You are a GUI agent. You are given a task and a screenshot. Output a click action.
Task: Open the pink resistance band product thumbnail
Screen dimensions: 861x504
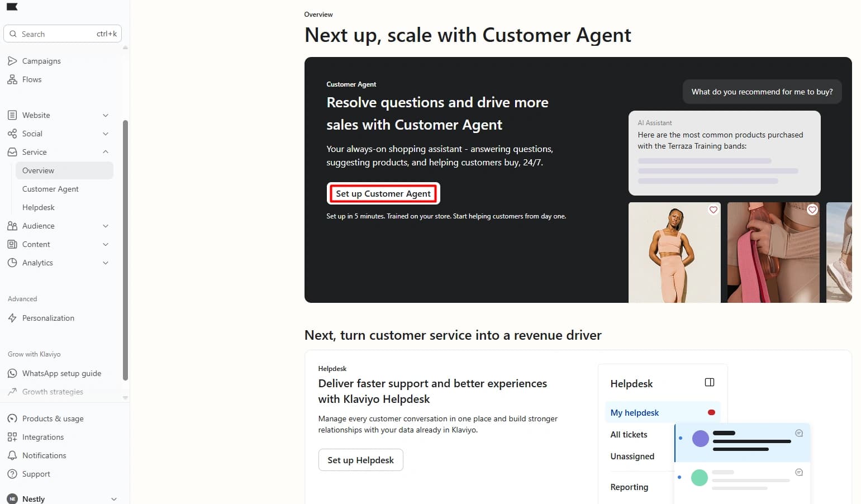773,253
